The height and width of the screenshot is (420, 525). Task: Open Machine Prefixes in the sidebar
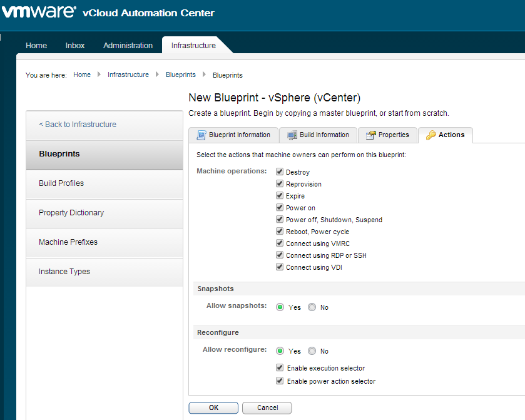pyautogui.click(x=68, y=242)
